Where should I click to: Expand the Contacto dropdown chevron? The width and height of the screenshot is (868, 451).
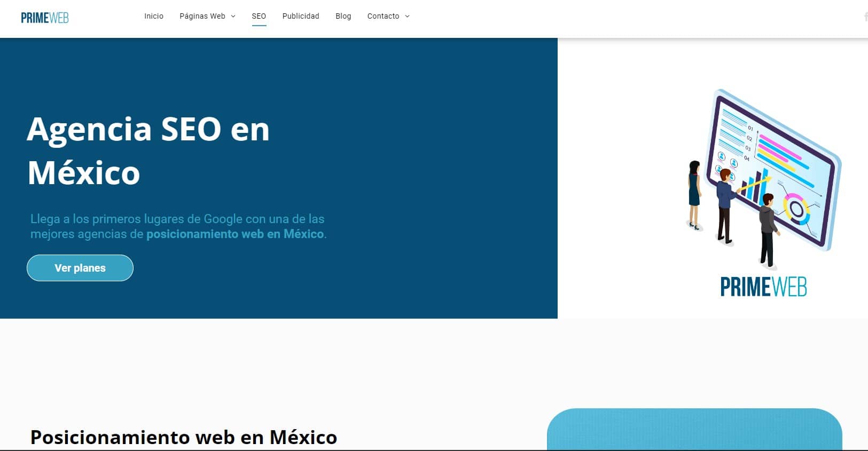[x=407, y=17]
